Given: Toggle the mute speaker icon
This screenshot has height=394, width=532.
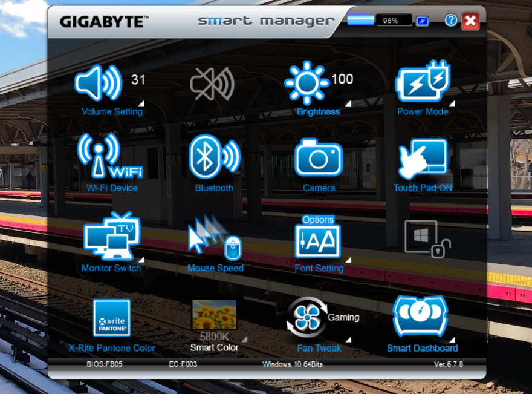Looking at the screenshot, I should click(x=212, y=84).
